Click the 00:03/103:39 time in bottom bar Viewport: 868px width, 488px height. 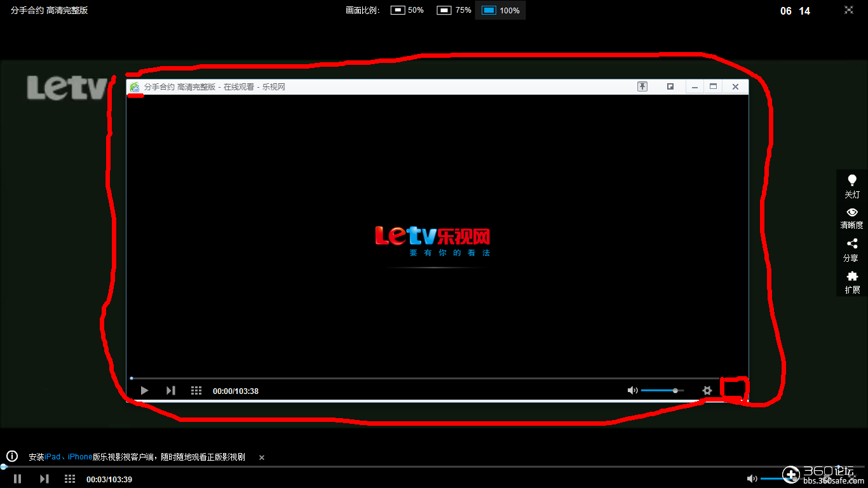(109, 479)
